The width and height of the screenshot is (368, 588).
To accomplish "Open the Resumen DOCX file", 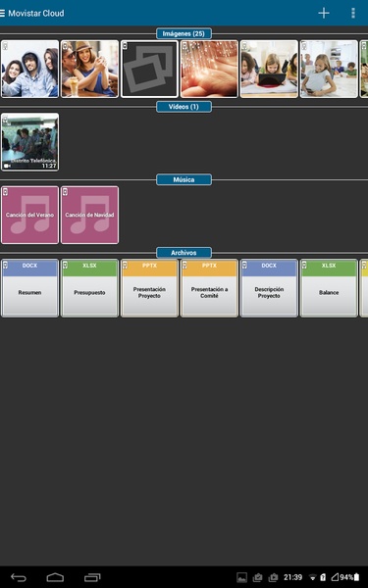I will [30, 288].
